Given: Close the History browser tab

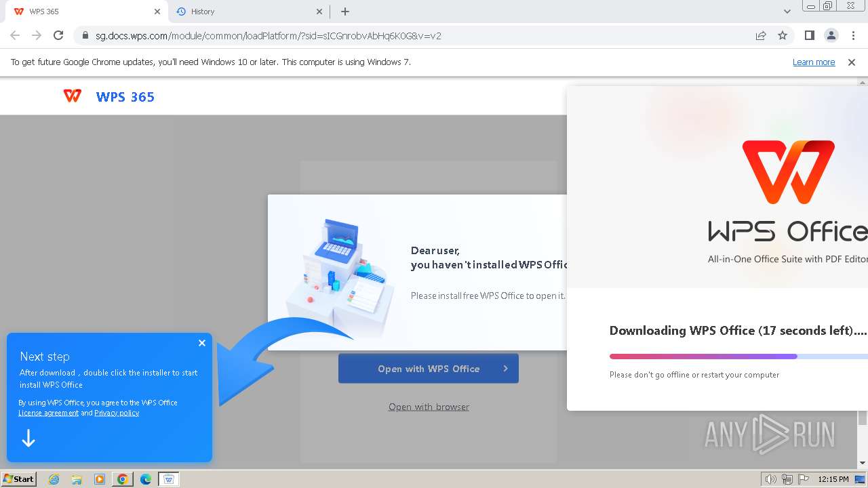Looking at the screenshot, I should [320, 12].
